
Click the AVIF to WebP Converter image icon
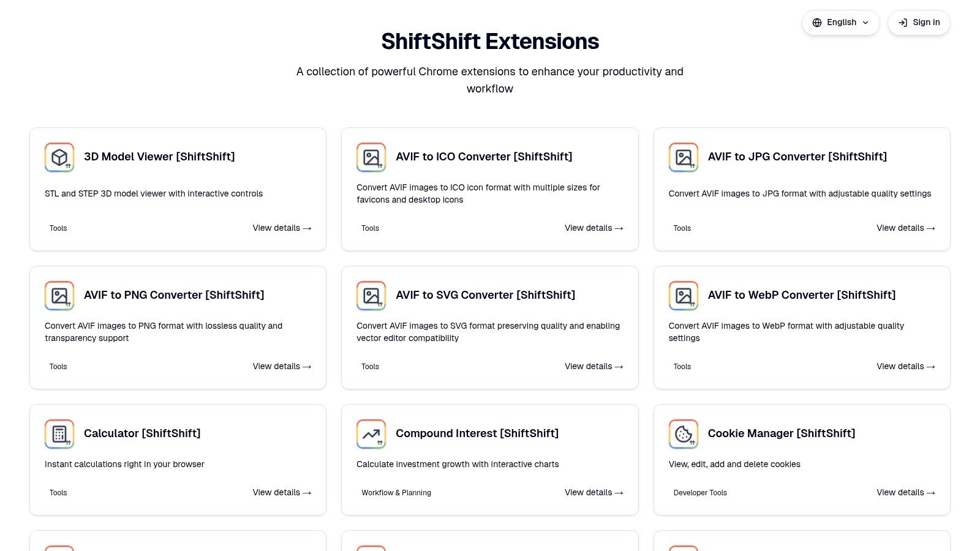tap(684, 296)
